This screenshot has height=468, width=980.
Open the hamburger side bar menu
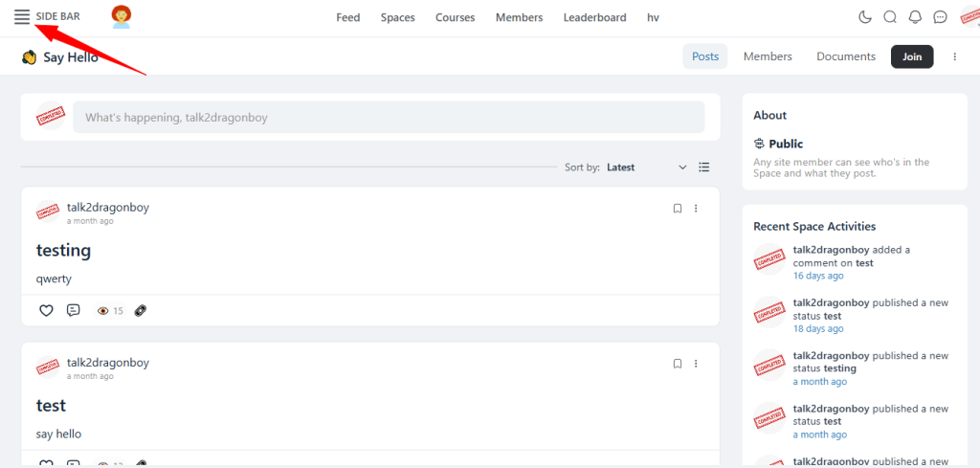point(22,17)
